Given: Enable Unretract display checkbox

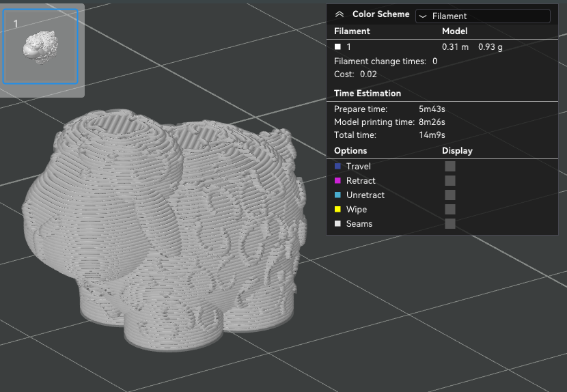Looking at the screenshot, I should pyautogui.click(x=450, y=195).
